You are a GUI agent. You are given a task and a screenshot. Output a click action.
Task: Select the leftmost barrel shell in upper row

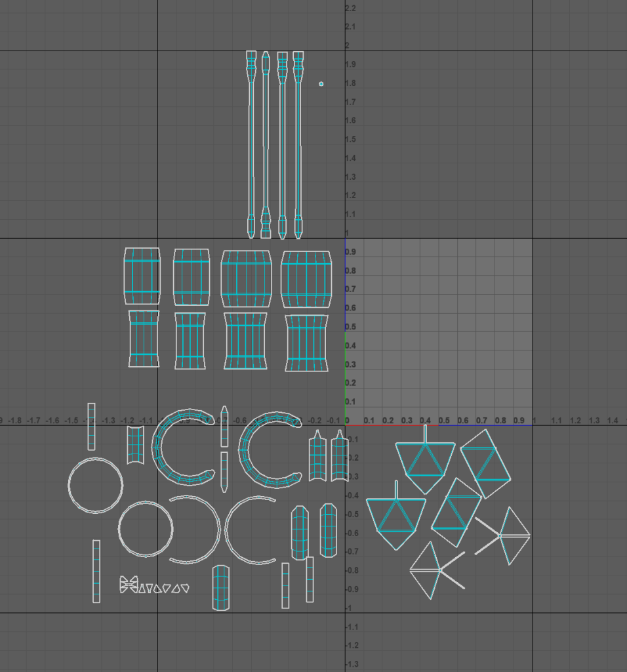coord(142,276)
